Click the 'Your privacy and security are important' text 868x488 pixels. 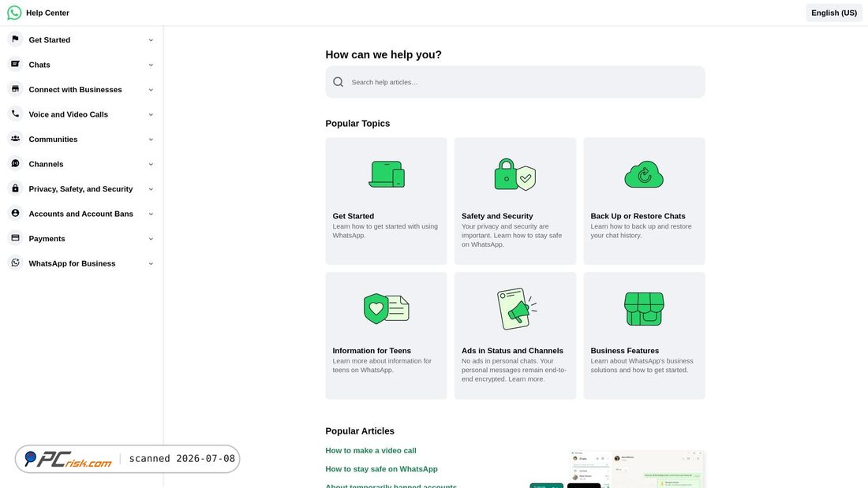point(511,235)
